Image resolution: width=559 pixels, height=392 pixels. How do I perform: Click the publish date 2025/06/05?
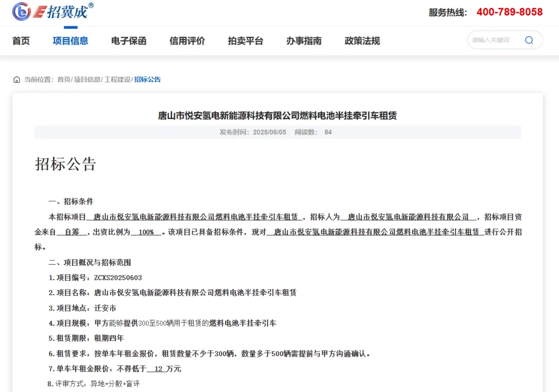pos(270,133)
